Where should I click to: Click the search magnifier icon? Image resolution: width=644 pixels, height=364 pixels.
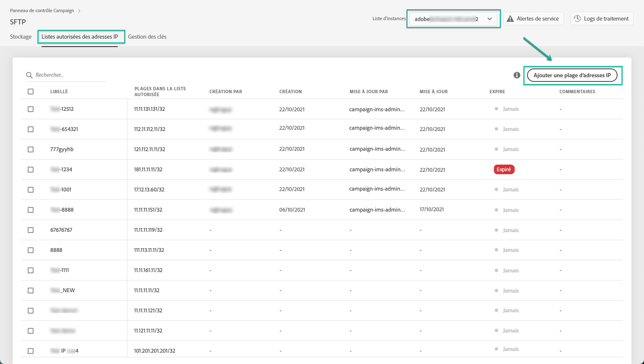[x=29, y=75]
